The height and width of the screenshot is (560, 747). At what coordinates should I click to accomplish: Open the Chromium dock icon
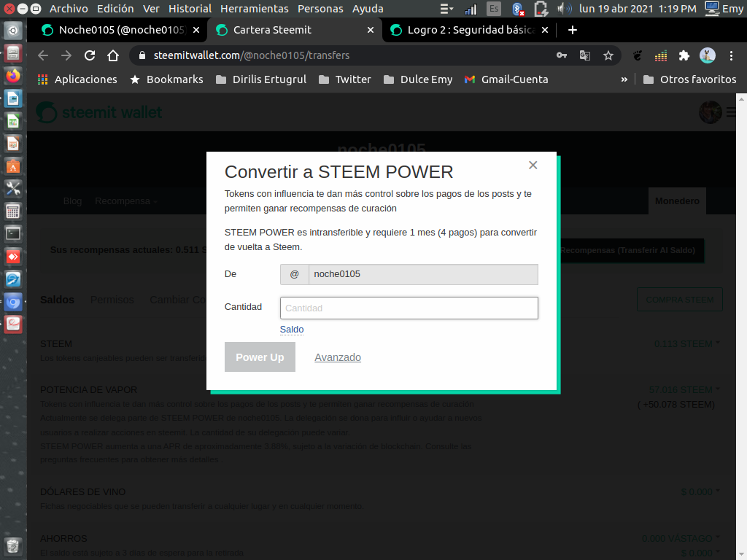pyautogui.click(x=13, y=302)
